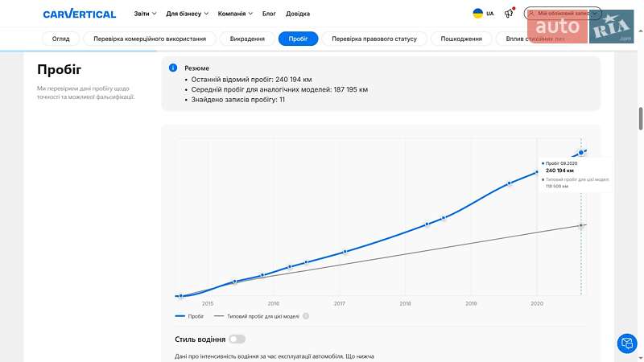Click the carVertical logo
This screenshot has height=362, width=644.
click(79, 14)
